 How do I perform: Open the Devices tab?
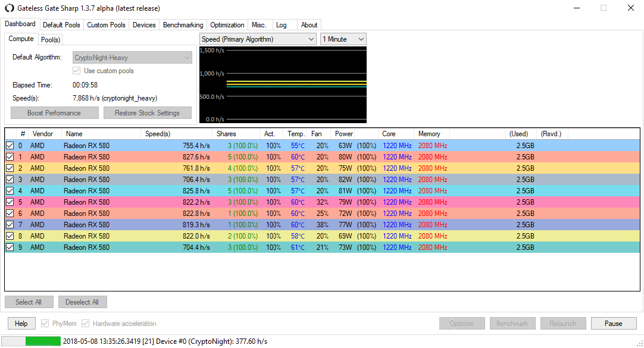coord(144,25)
